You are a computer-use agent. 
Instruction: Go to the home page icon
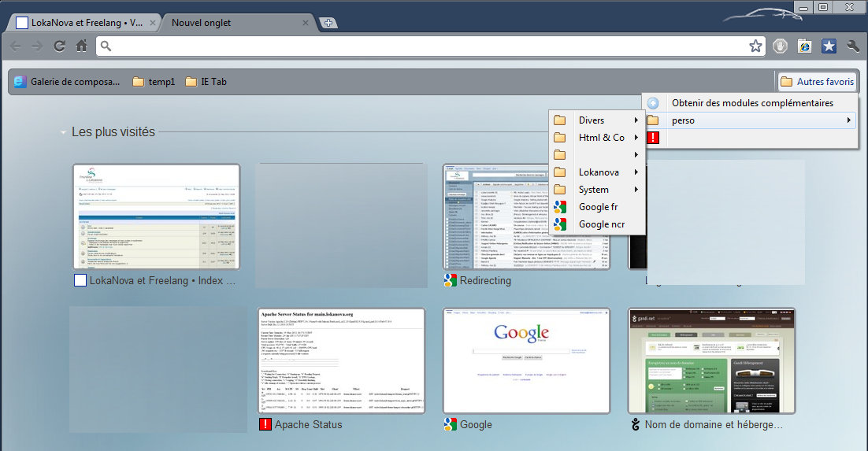pyautogui.click(x=81, y=46)
